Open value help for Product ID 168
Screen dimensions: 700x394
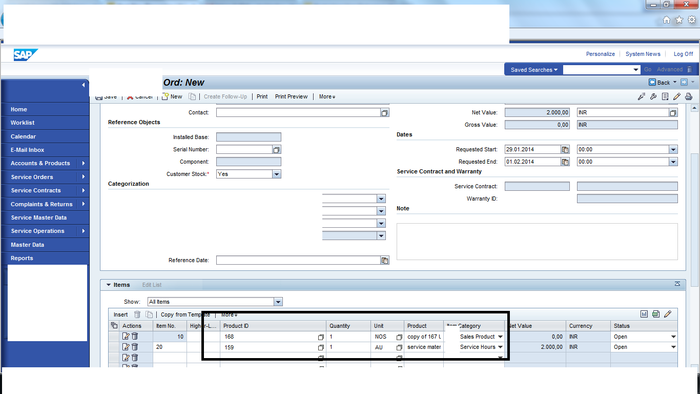(321, 337)
